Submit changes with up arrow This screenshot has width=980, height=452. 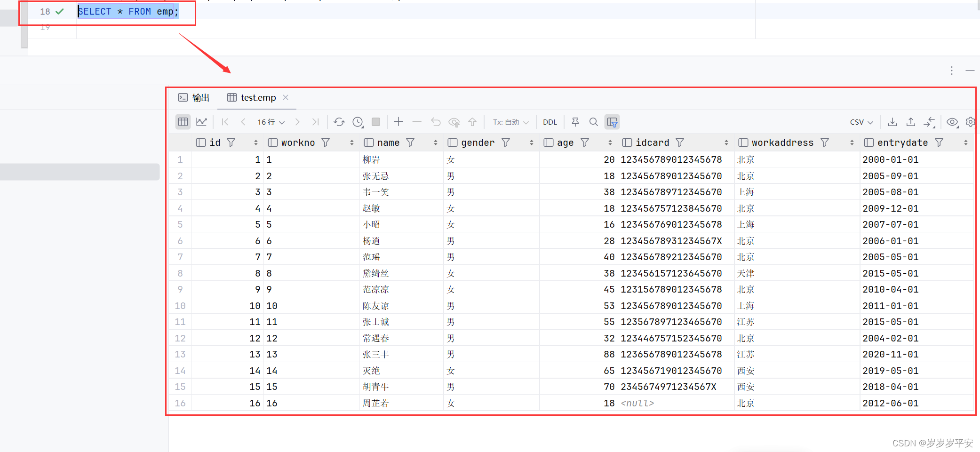[472, 122]
